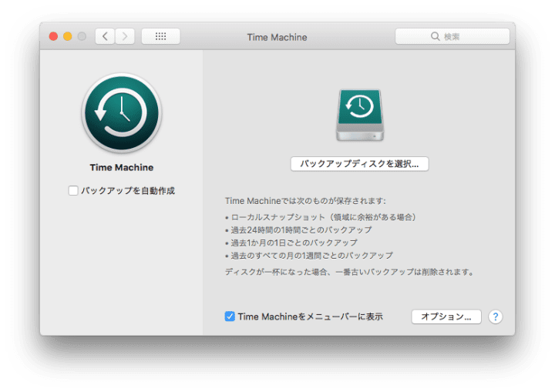Click 過去1か月の1日ごとのバックアップ line
The width and height of the screenshot is (555, 392).
point(291,243)
